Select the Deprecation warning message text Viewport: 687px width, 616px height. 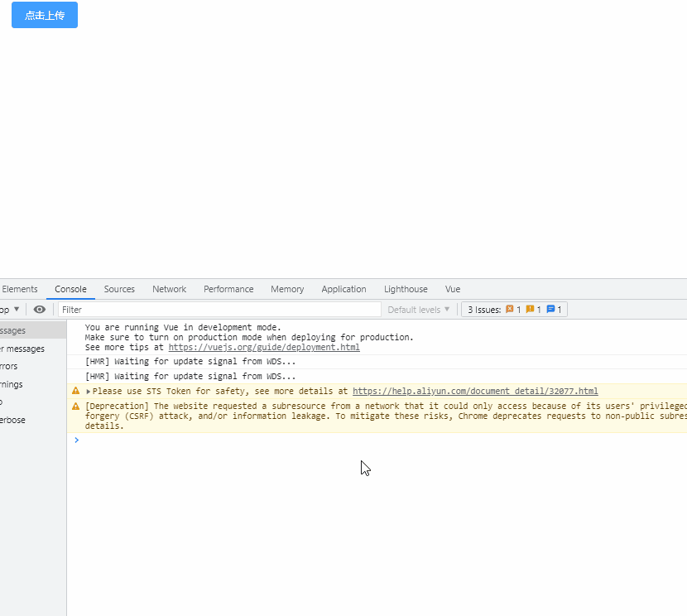pos(386,416)
